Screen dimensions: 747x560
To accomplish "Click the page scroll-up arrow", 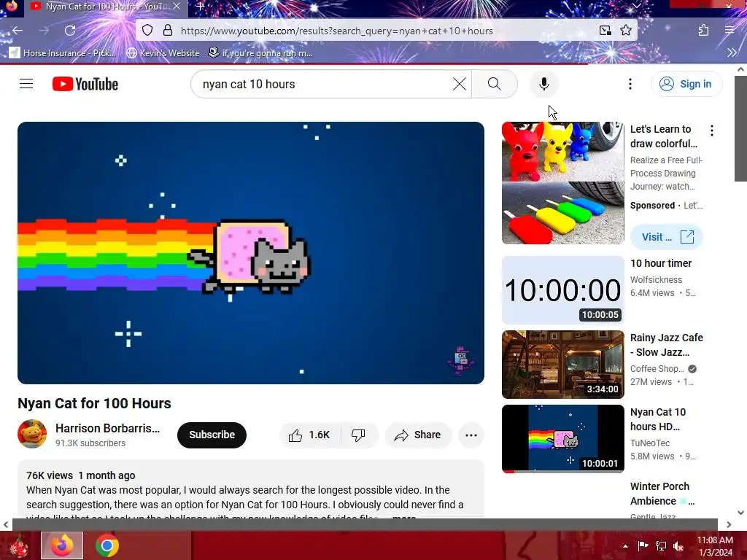I will (x=740, y=69).
